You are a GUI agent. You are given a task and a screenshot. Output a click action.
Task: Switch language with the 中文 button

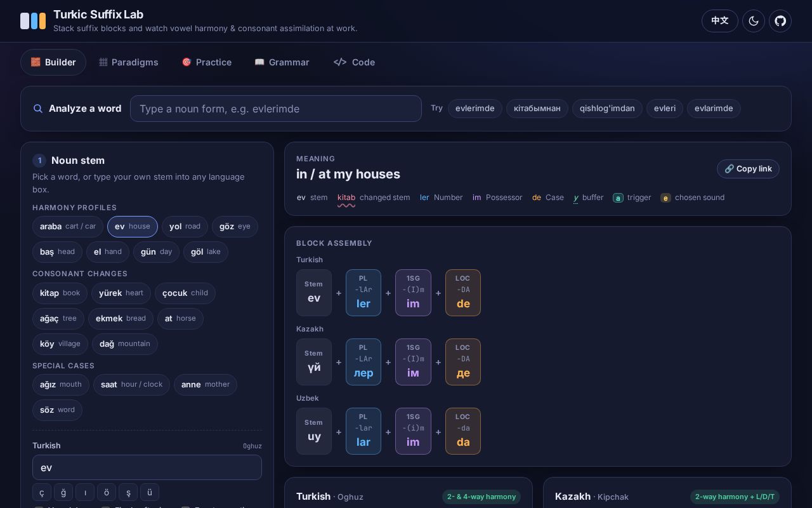720,21
